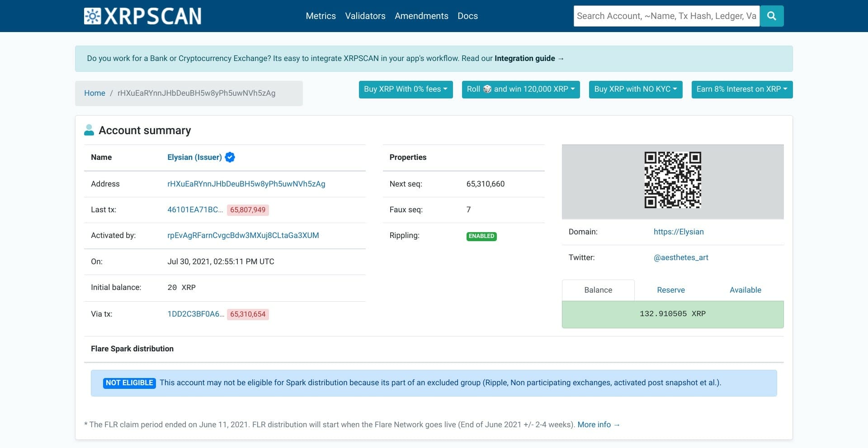Select the Balance tab
The width and height of the screenshot is (868, 448).
(598, 290)
